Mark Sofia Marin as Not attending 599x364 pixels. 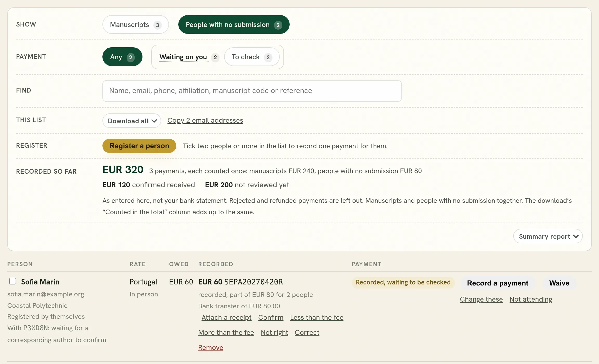[531, 299]
